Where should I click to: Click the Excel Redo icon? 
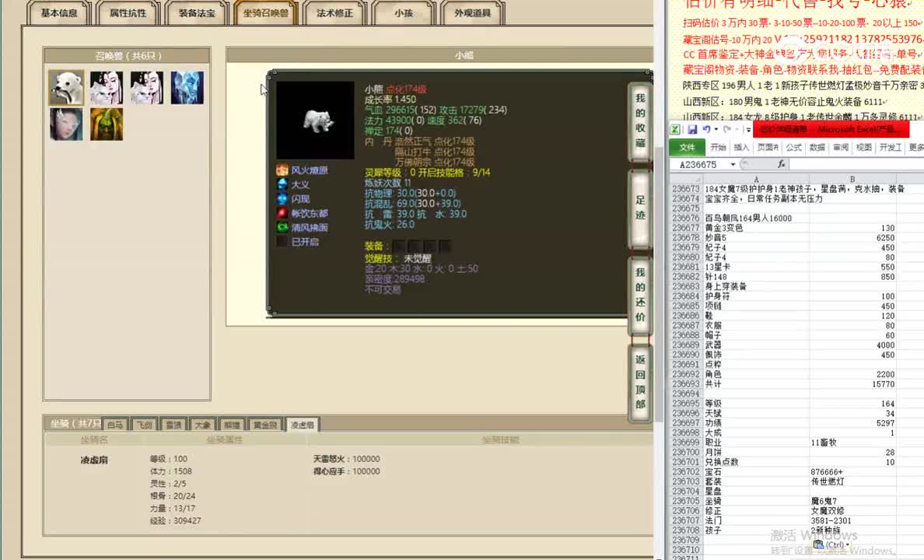(727, 130)
